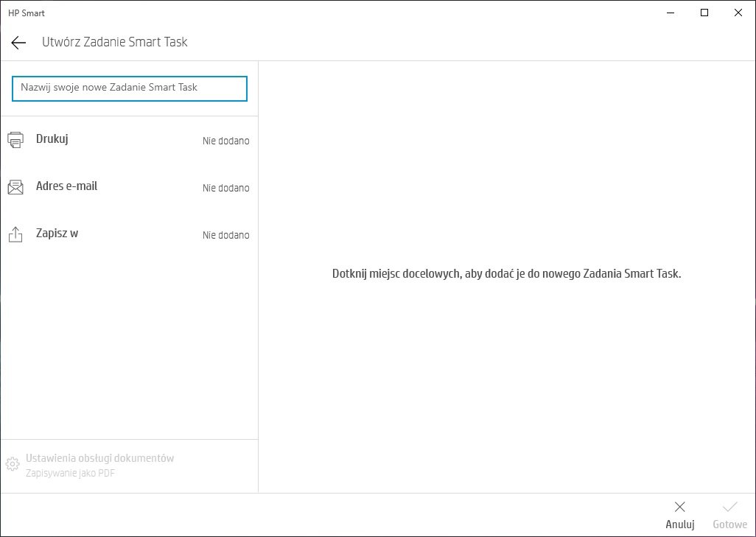Click the printer icon beside Drukuj
Image resolution: width=756 pixels, height=537 pixels.
tap(15, 140)
